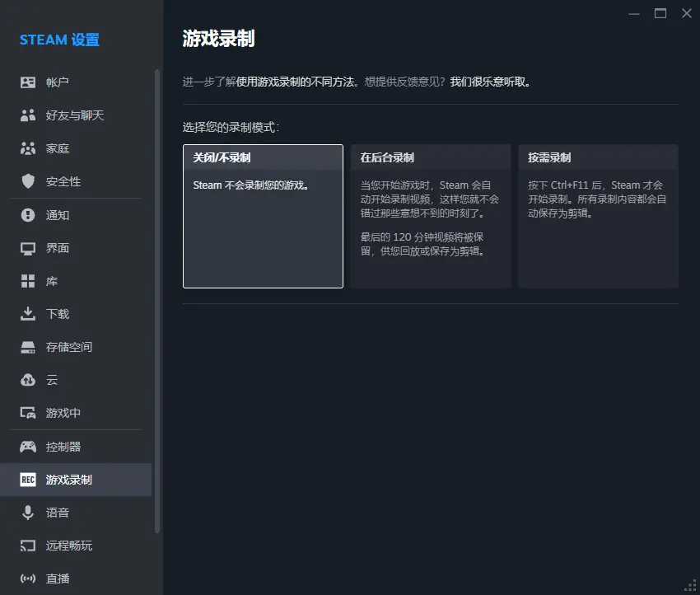Open 存储空间 settings
Viewport: 700px width, 595px height.
point(76,347)
